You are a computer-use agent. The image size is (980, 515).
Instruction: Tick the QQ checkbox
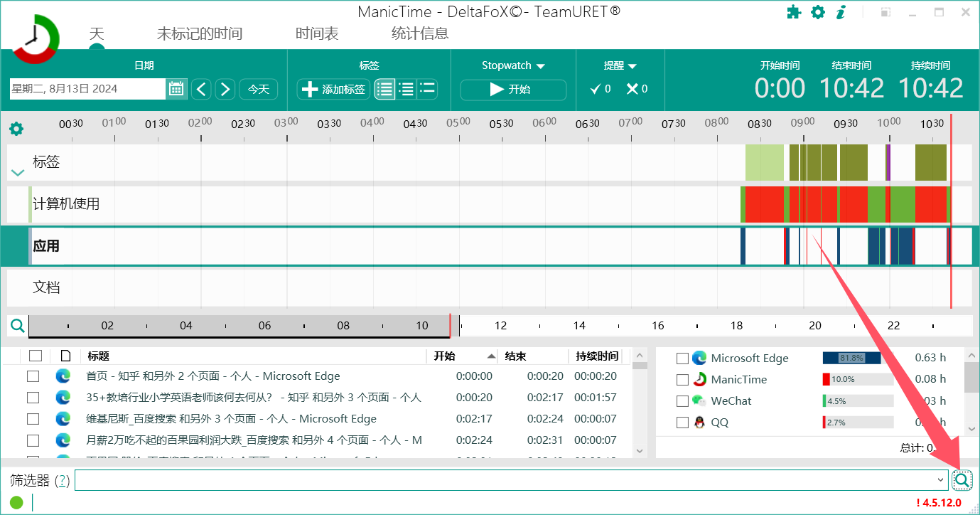tap(682, 423)
